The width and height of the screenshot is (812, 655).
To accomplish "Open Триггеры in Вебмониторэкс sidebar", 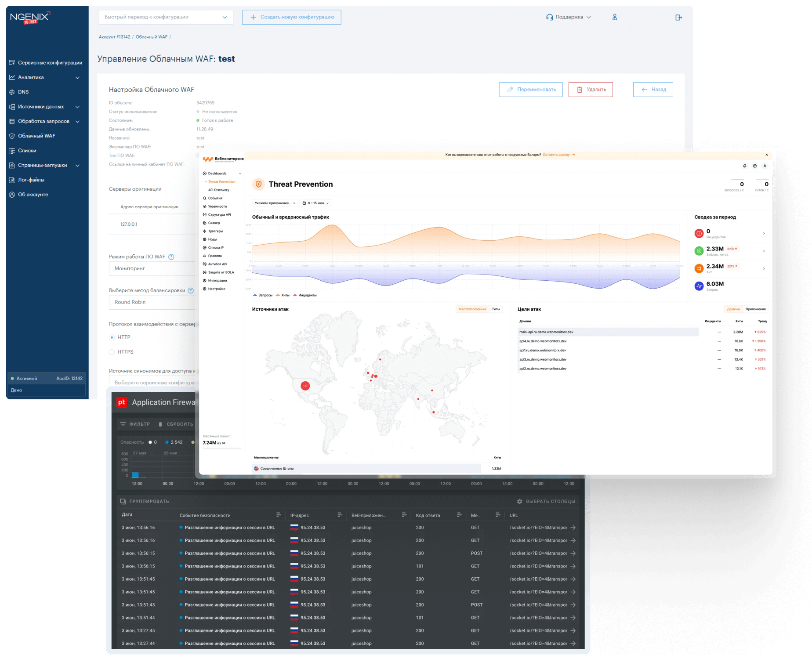I will point(213,231).
